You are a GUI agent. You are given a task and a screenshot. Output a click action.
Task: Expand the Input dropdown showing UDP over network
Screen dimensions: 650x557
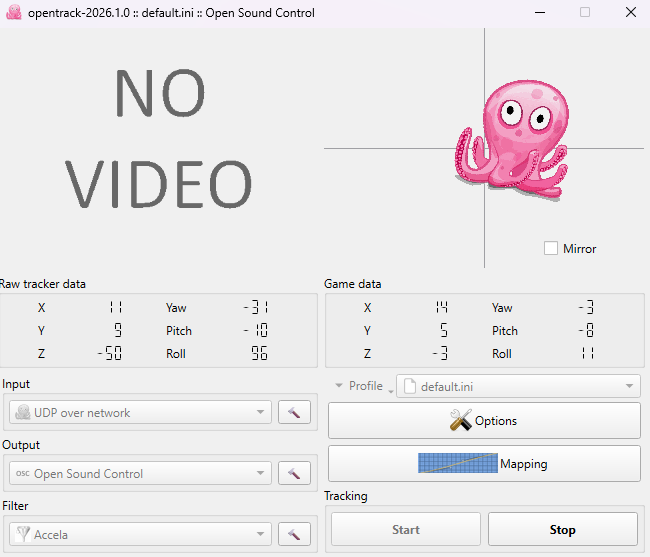[139, 412]
